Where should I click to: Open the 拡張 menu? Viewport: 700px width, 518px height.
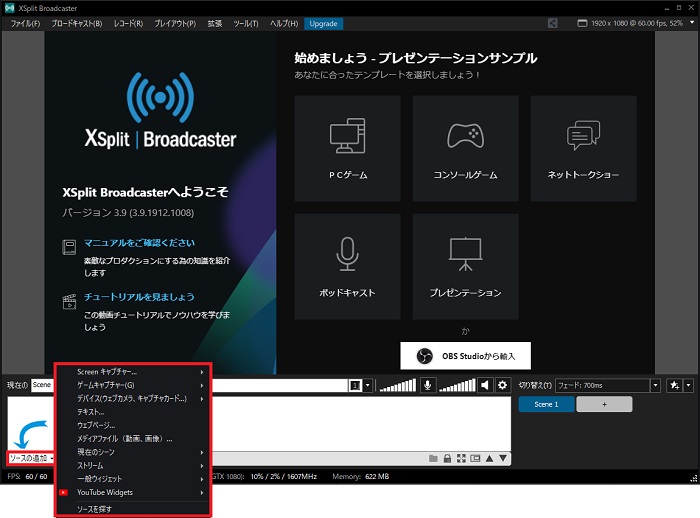pos(215,24)
